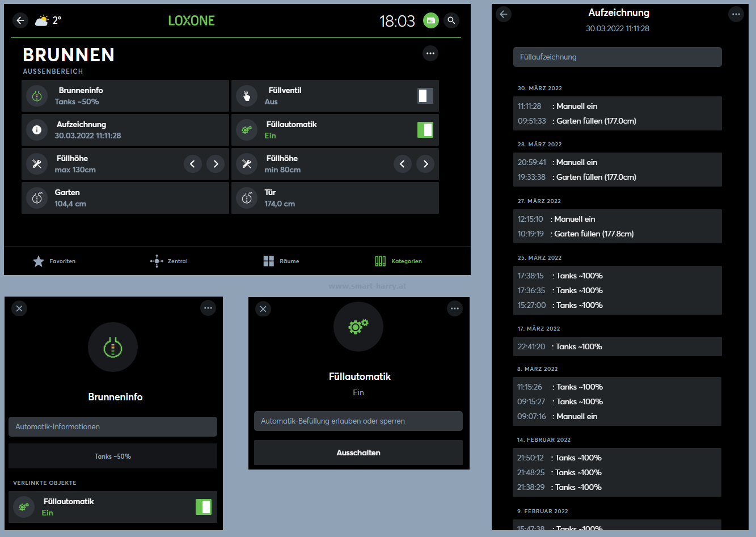
Task: Click the Brunneninfo tile icon
Action: (x=37, y=96)
